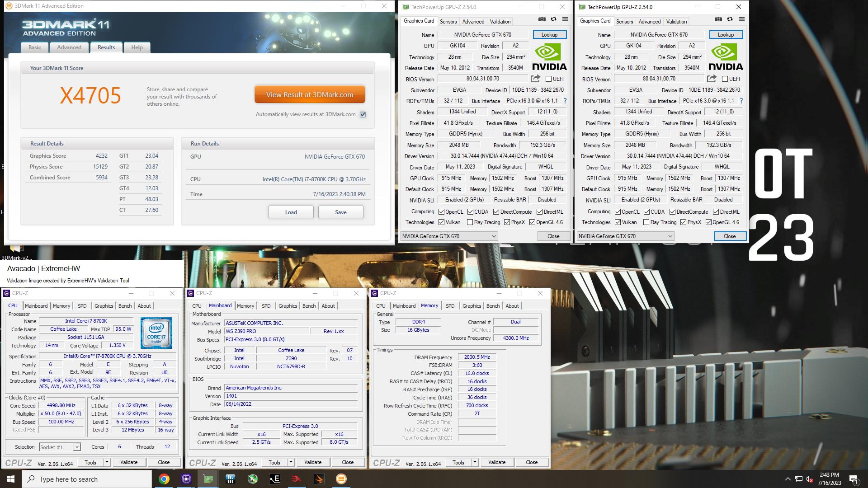Open red AMD taskbar icon
This screenshot has width=868, height=488.
tap(297, 479)
